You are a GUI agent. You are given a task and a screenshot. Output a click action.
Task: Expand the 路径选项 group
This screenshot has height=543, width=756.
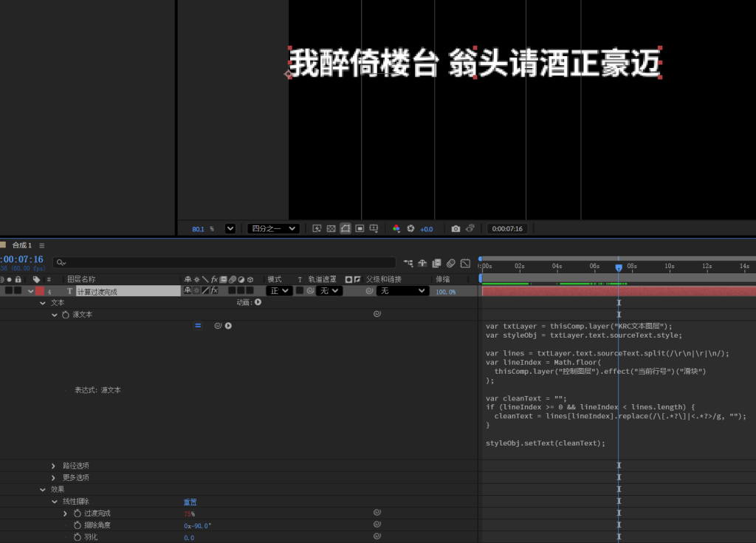[x=53, y=466]
